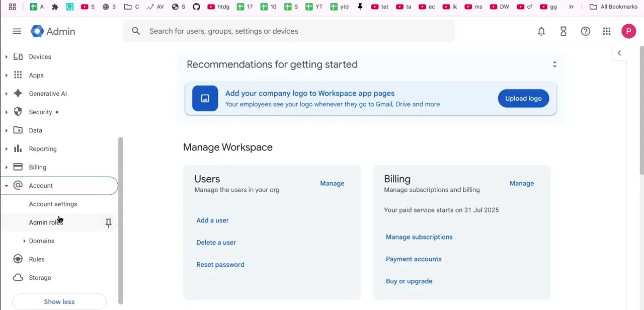Click the Generative AI sparkle icon
This screenshot has height=310, width=644.
(18, 94)
